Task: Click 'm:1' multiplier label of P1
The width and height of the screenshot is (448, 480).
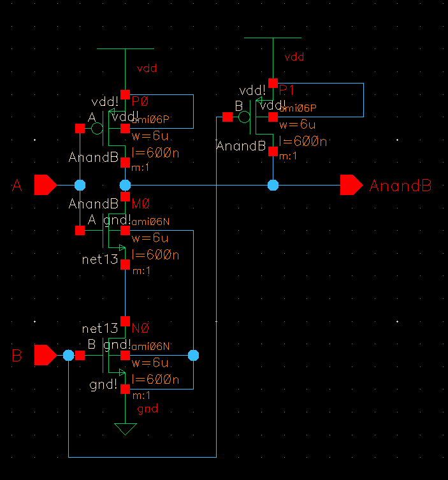Action: click(288, 156)
